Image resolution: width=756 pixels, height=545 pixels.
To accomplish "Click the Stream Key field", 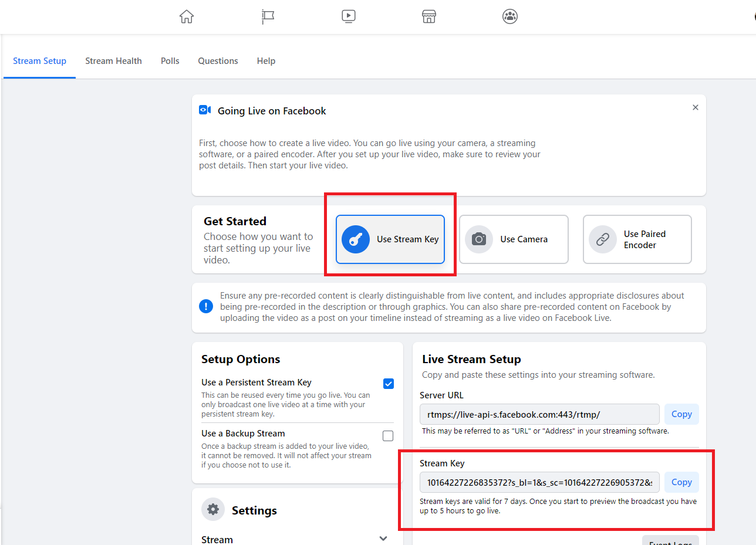I will (x=539, y=482).
